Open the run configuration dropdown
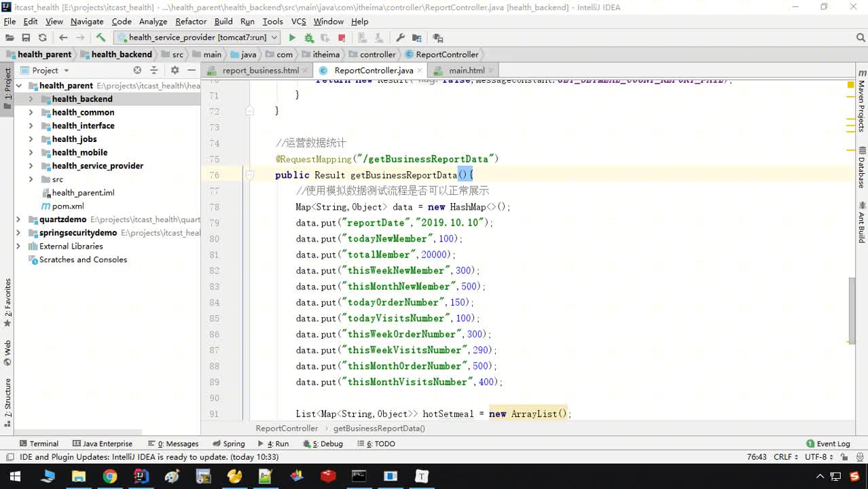This screenshot has height=489, width=868. 198,38
